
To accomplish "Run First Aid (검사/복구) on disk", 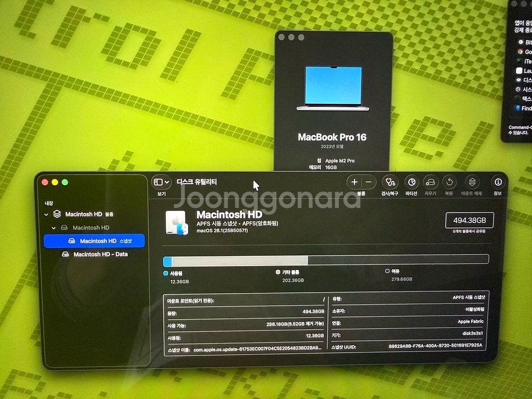I will [x=391, y=182].
